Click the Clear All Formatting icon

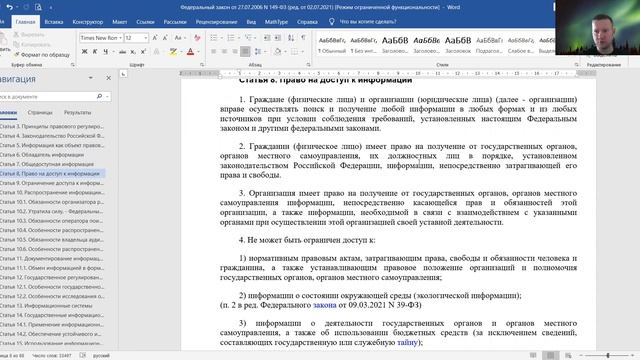point(197,38)
